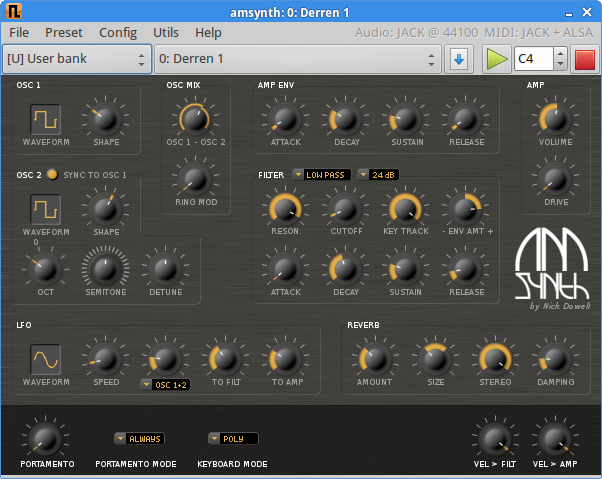Click the OSC 1 - OSC 2 mix knob

pyautogui.click(x=195, y=119)
